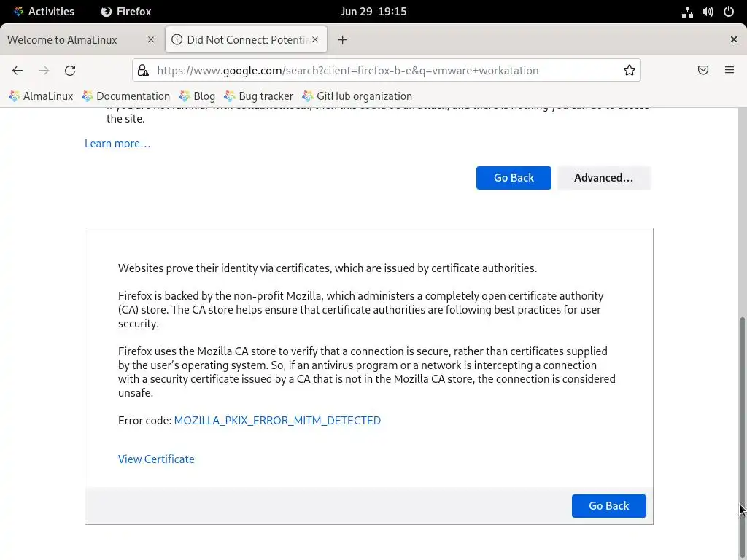Close the Welcome to AlmaLinux tab

pos(151,39)
